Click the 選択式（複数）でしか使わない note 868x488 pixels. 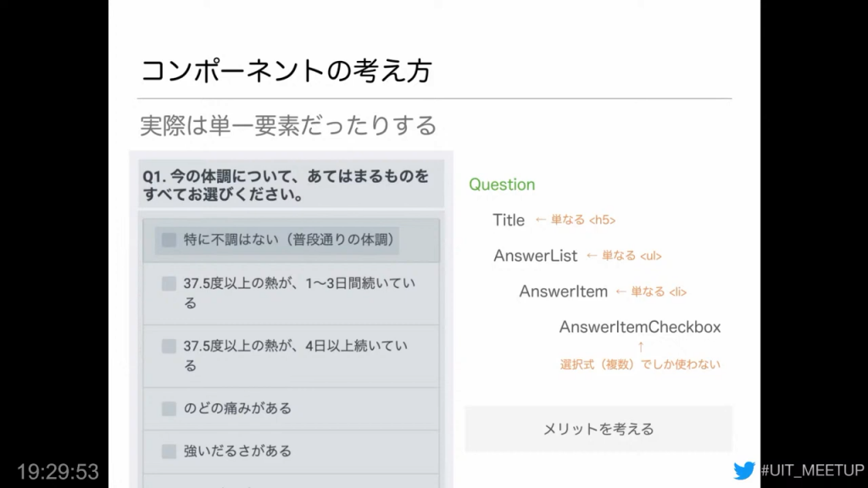pos(641,364)
